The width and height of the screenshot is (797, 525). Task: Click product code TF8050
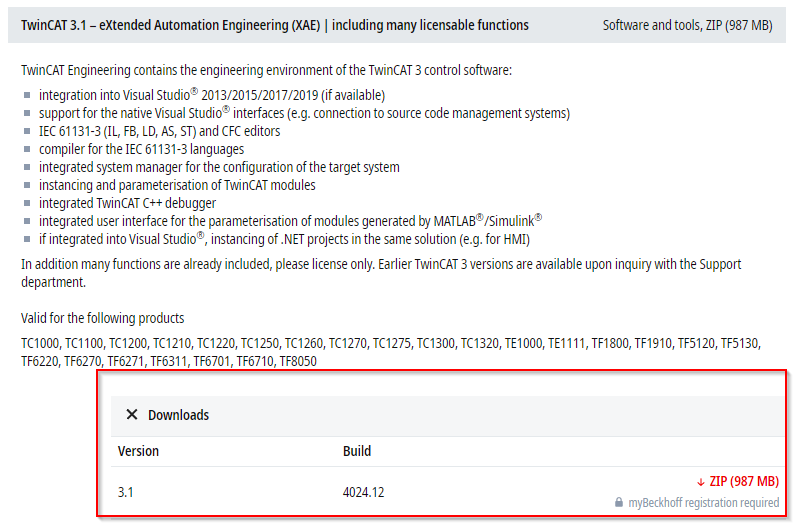click(298, 361)
